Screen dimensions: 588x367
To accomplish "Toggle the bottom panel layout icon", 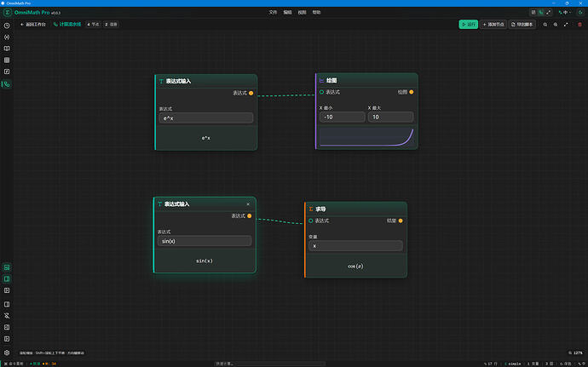I will coord(7,267).
